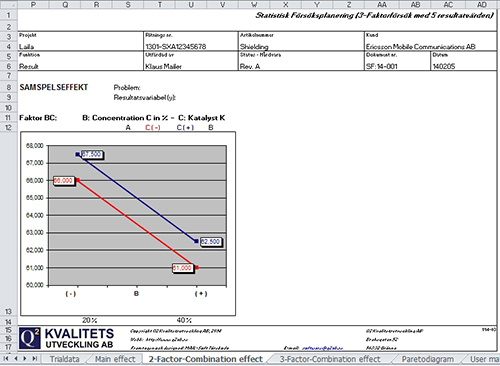Select column header W
The image size is (500, 366).
[x=254, y=5]
